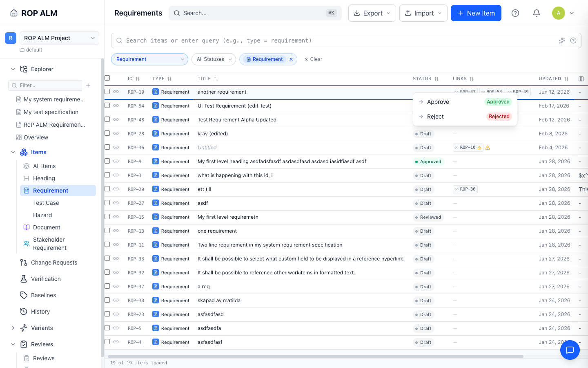Click the Approved status badge on ROP-9

pyautogui.click(x=428, y=162)
